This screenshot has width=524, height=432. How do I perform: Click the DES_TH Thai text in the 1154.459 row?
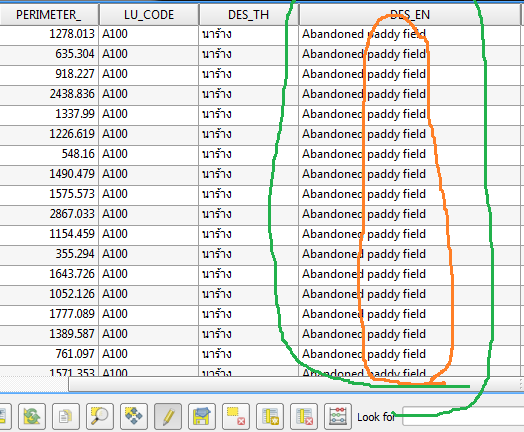[217, 234]
